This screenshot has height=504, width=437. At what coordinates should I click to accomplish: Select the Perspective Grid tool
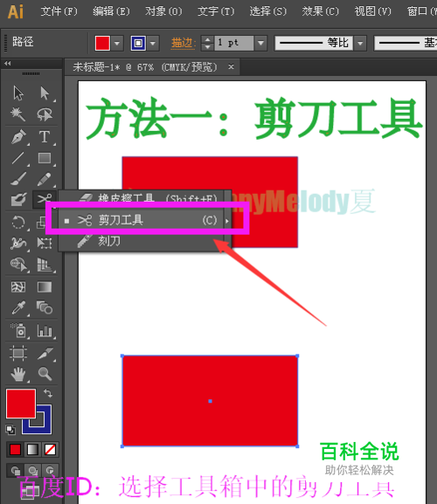click(45, 264)
